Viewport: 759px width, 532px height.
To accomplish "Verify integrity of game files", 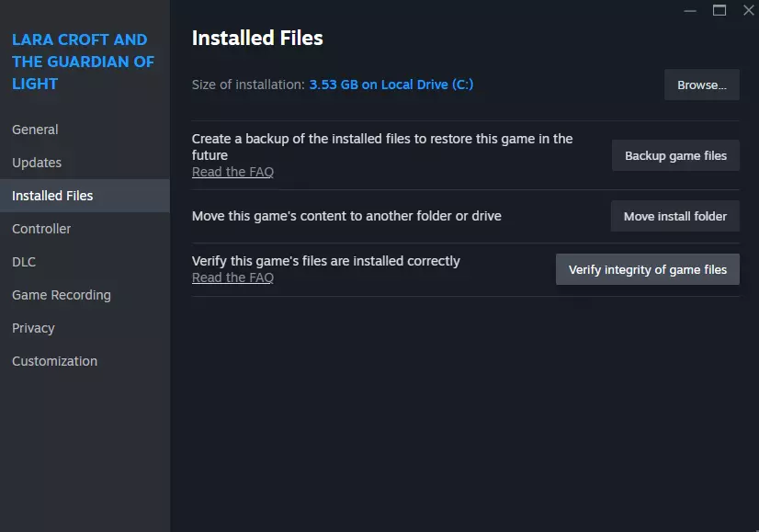I will click(648, 269).
